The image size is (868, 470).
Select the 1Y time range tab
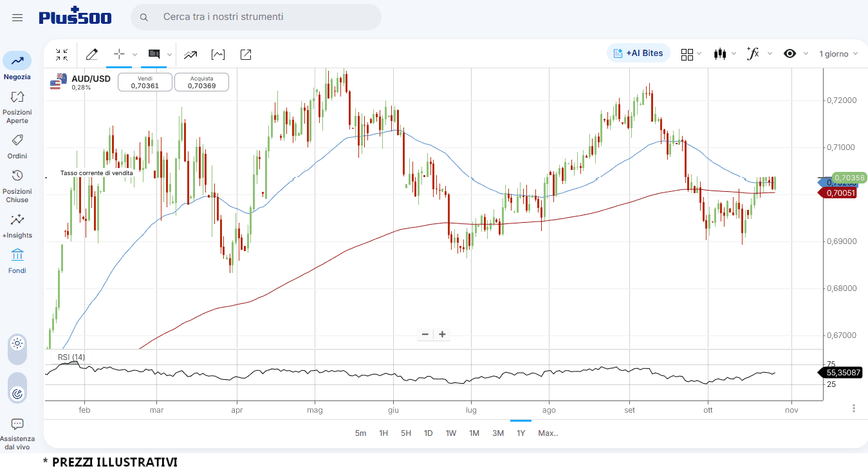[x=521, y=433]
